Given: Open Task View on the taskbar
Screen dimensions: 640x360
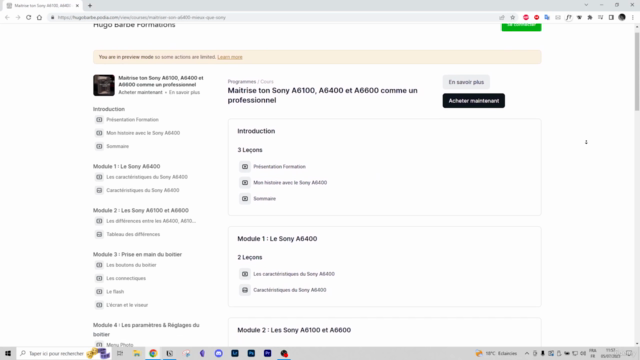Looking at the screenshot, I should (x=120, y=353).
